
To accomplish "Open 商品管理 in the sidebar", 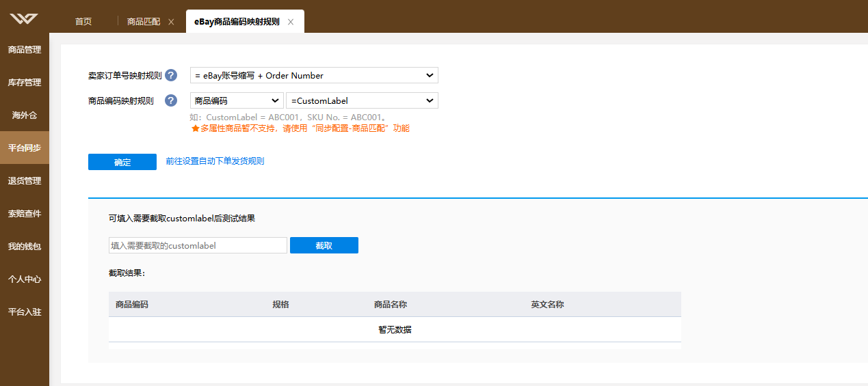I will (25, 49).
